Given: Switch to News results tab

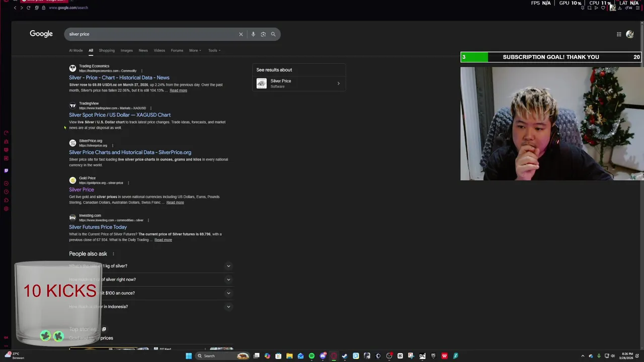Looking at the screenshot, I should coord(143,50).
